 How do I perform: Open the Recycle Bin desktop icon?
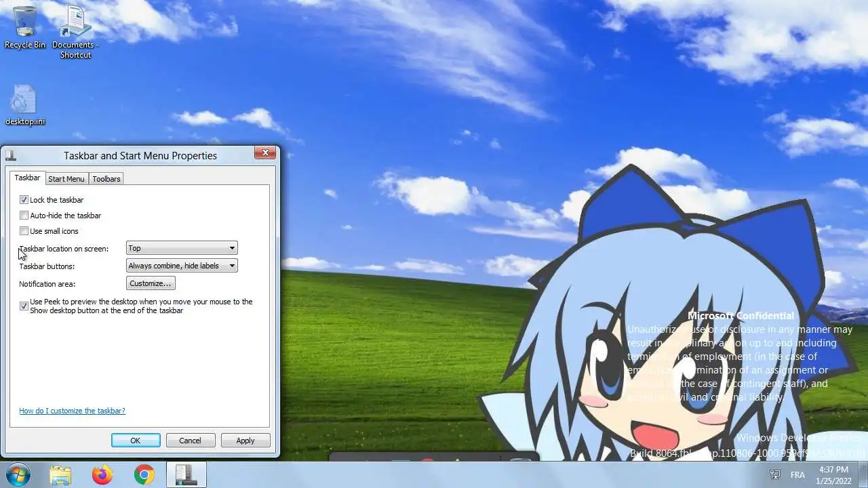[x=25, y=27]
